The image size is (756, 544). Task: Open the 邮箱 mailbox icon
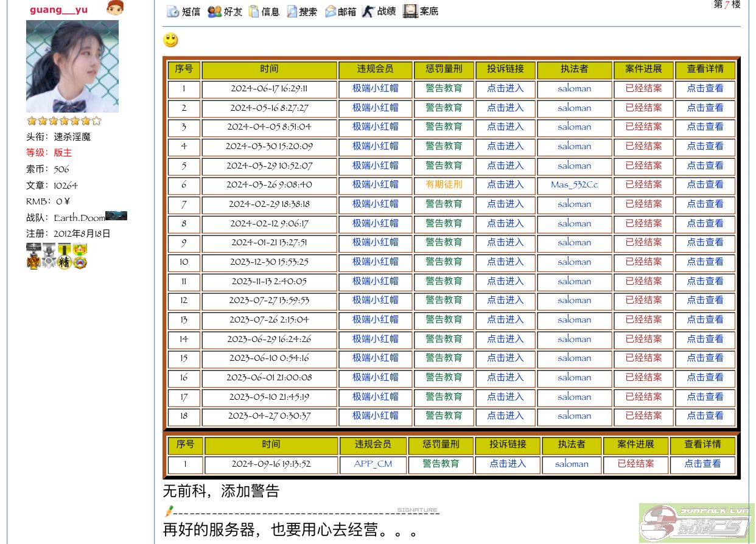(331, 12)
